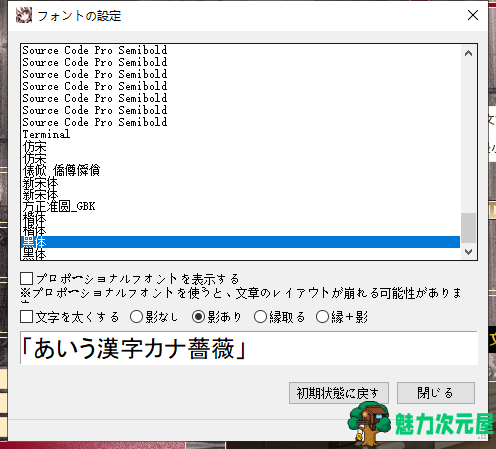Click the 閉じる button
Image resolution: width=496 pixels, height=449 pixels.
(436, 393)
